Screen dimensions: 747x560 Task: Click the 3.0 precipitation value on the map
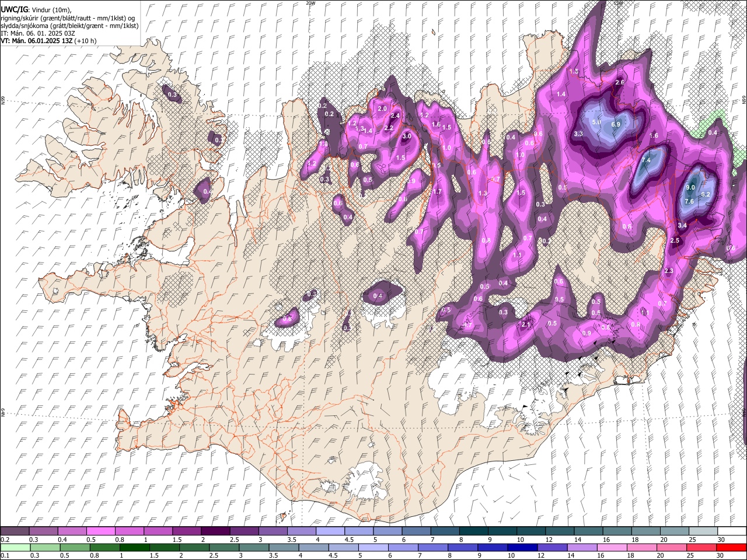407,136
